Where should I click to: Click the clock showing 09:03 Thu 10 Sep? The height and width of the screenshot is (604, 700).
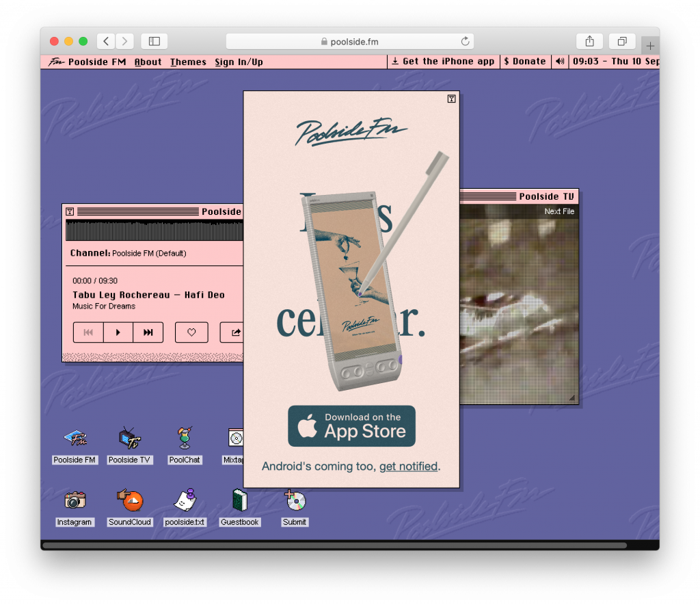tap(616, 62)
